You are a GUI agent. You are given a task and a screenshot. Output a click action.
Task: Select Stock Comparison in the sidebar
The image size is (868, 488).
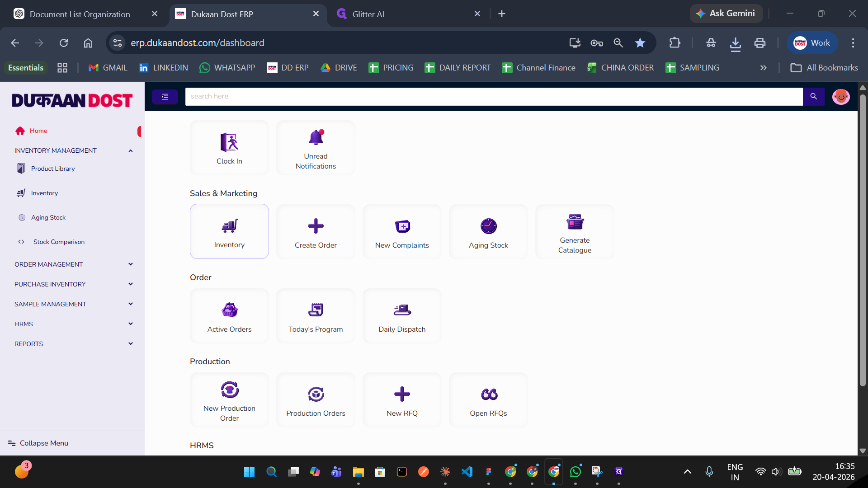(59, 242)
